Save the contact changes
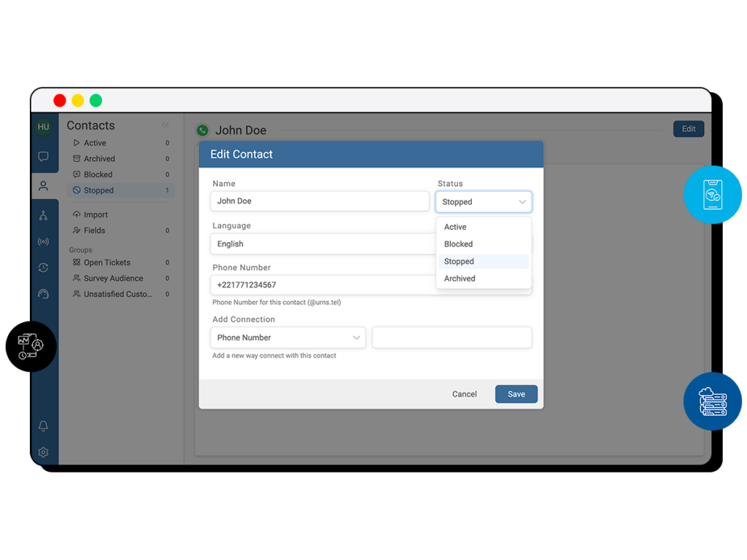The height and width of the screenshot is (560, 747). (516, 394)
